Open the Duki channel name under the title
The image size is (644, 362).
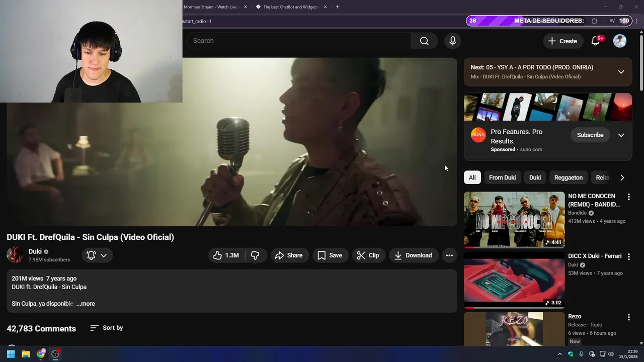click(35, 251)
